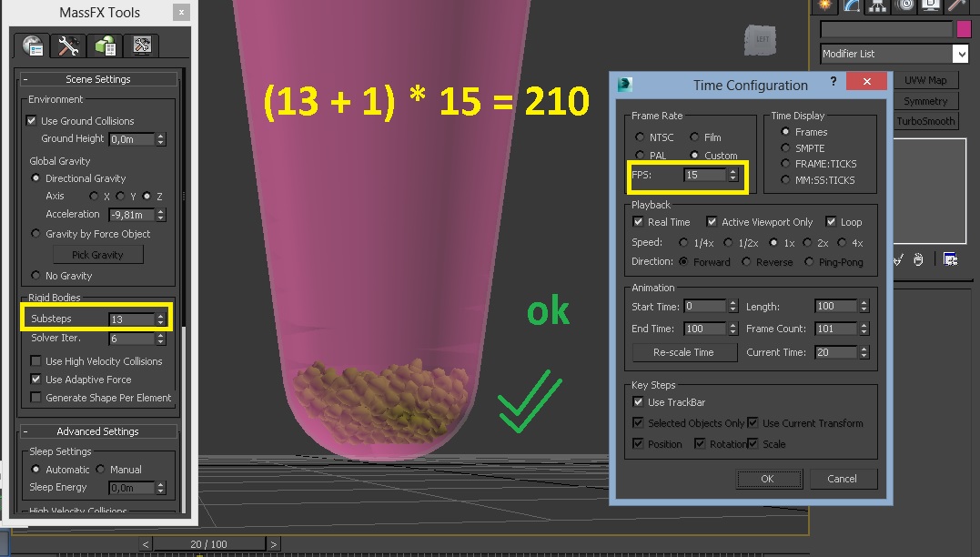Open the Modify command panel tab

(x=852, y=5)
